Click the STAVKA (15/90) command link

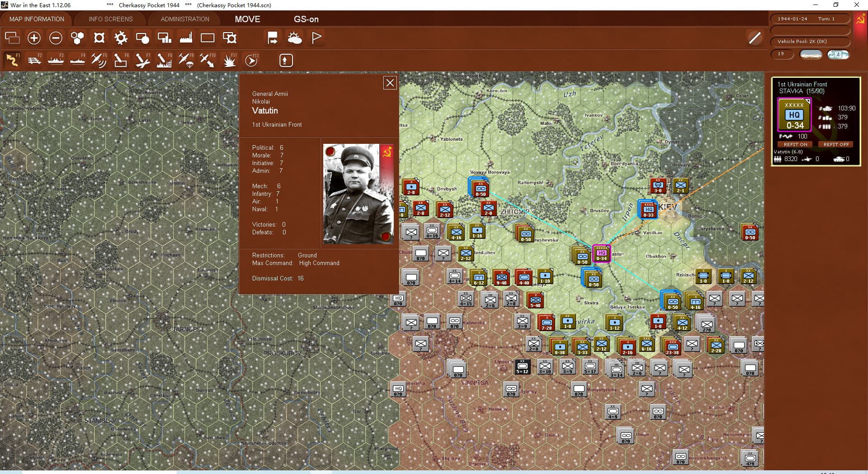(x=802, y=91)
